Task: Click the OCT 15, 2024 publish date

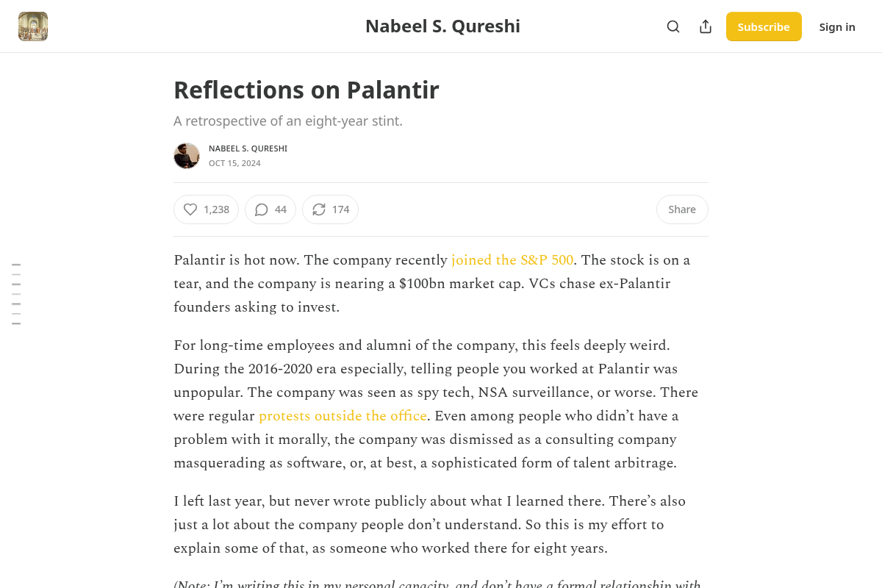Action: pos(234,162)
